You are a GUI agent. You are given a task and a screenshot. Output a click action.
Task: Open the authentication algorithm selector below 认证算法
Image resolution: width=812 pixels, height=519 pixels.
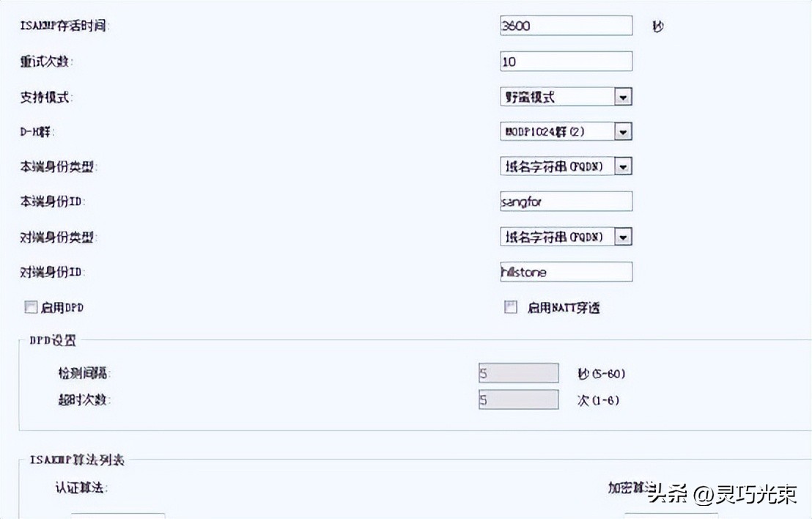(117, 515)
